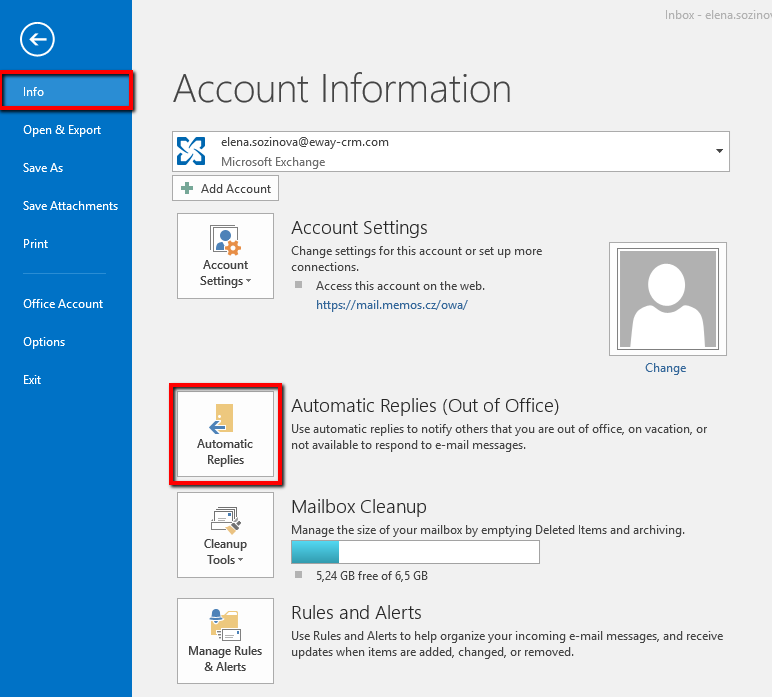Click the Automatic Replies (Out of Office) heading
Viewport: 772px width, 697px height.
coord(425,406)
